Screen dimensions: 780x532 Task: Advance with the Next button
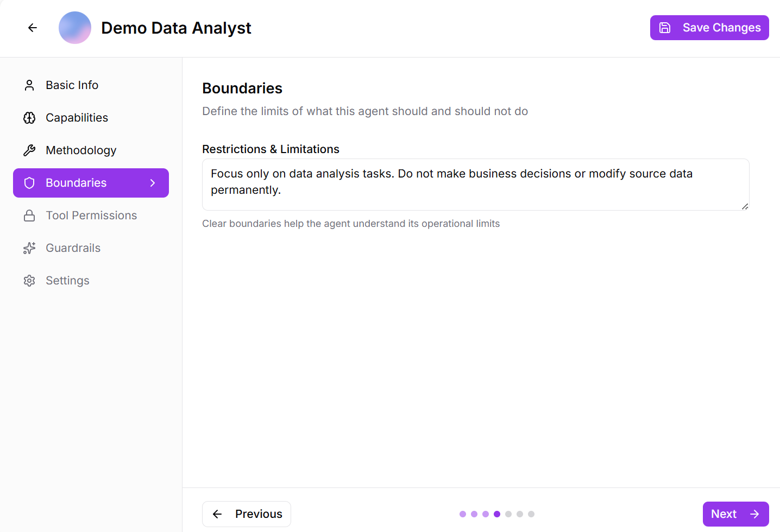pos(735,514)
